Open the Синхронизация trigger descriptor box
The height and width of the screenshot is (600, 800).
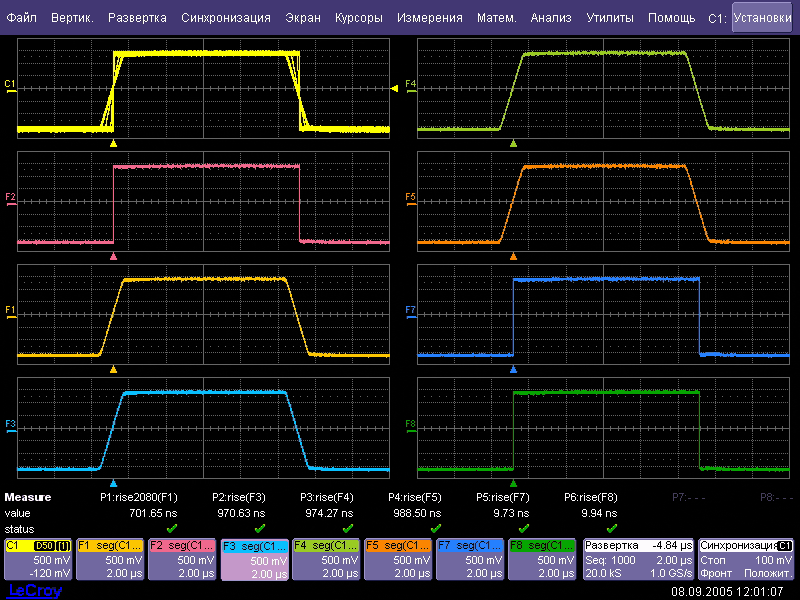747,559
